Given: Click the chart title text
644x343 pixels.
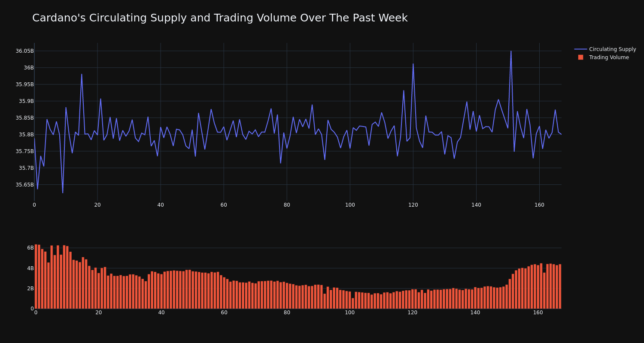Looking at the screenshot, I should [x=220, y=18].
